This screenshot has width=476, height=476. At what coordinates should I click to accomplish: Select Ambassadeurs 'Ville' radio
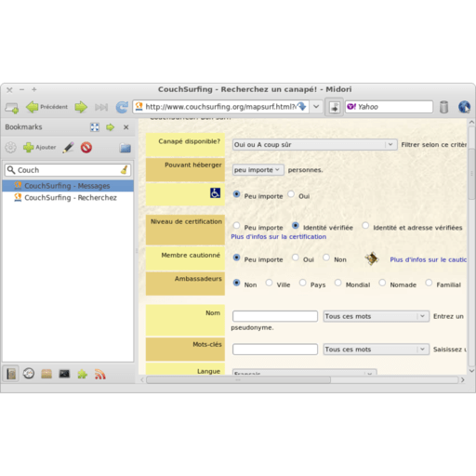pyautogui.click(x=270, y=283)
